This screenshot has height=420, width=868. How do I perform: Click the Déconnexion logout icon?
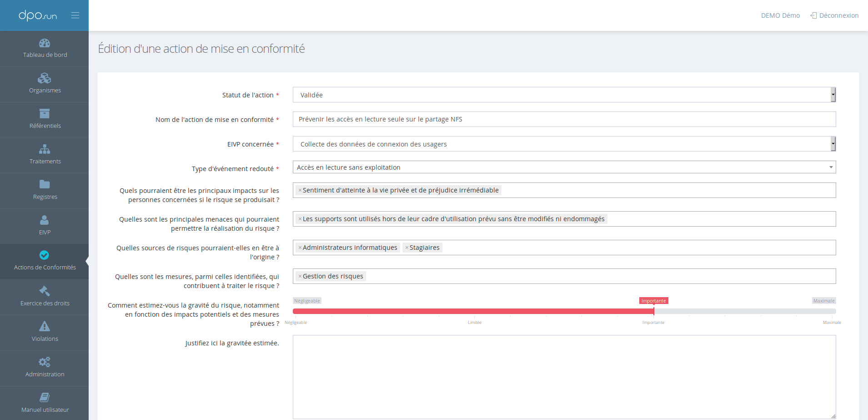click(x=813, y=15)
